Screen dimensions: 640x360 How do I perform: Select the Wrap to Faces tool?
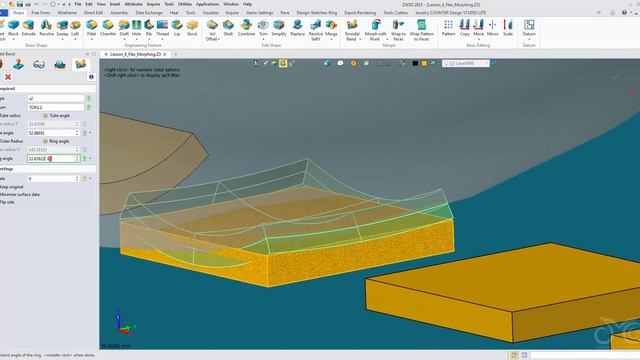[398, 30]
